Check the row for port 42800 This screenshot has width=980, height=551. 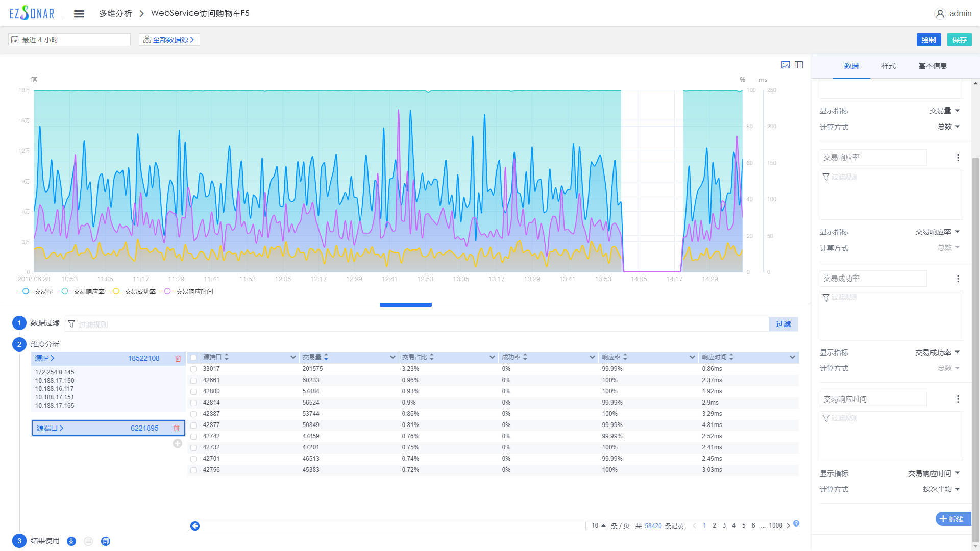pos(193,392)
